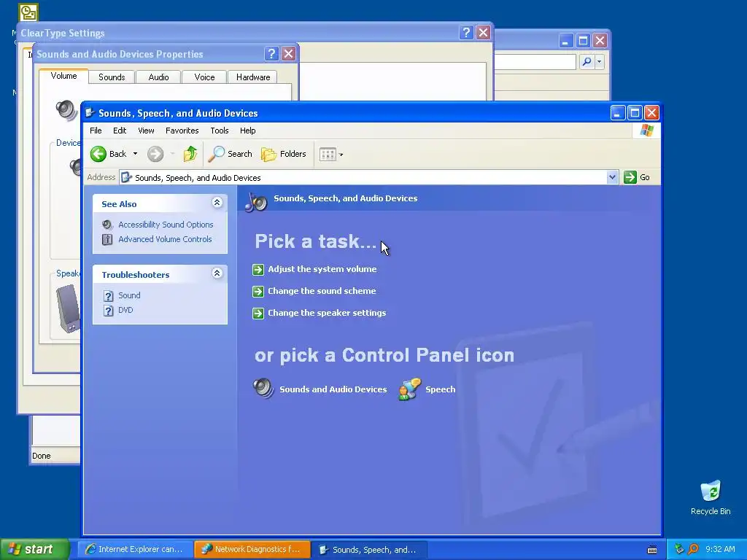
Task: Open the Back button history dropdown arrow
Action: [x=135, y=154]
